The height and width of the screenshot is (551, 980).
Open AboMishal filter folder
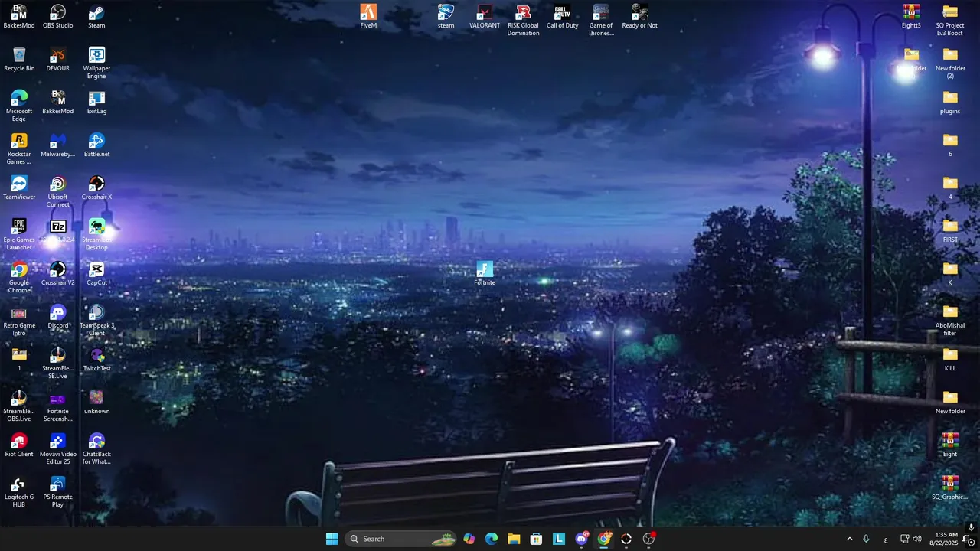(x=950, y=321)
